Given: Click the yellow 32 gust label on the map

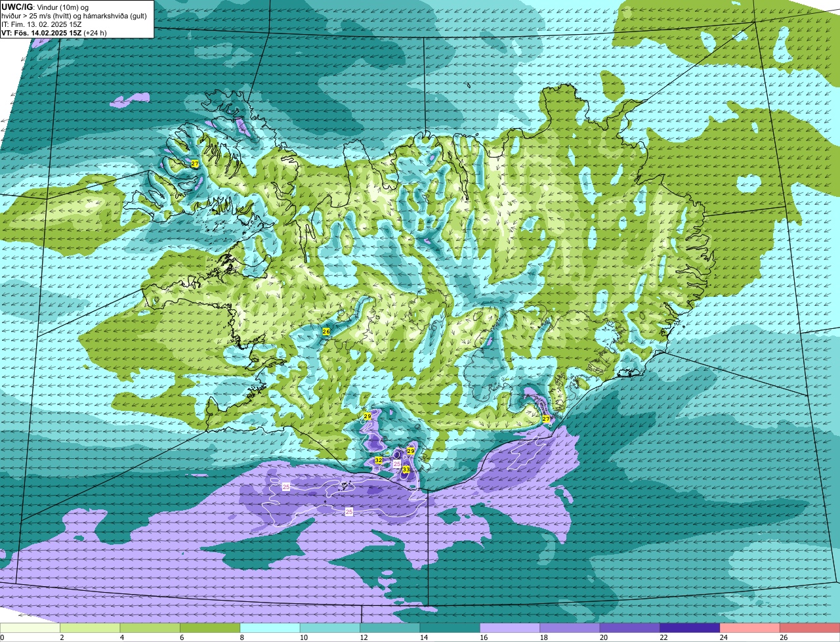Looking at the screenshot, I should [379, 461].
